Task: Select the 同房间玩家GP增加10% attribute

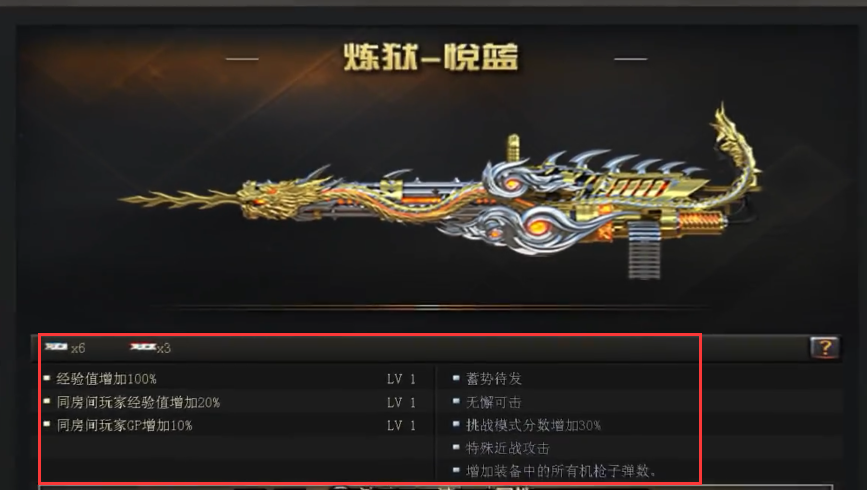Action: pos(124,425)
